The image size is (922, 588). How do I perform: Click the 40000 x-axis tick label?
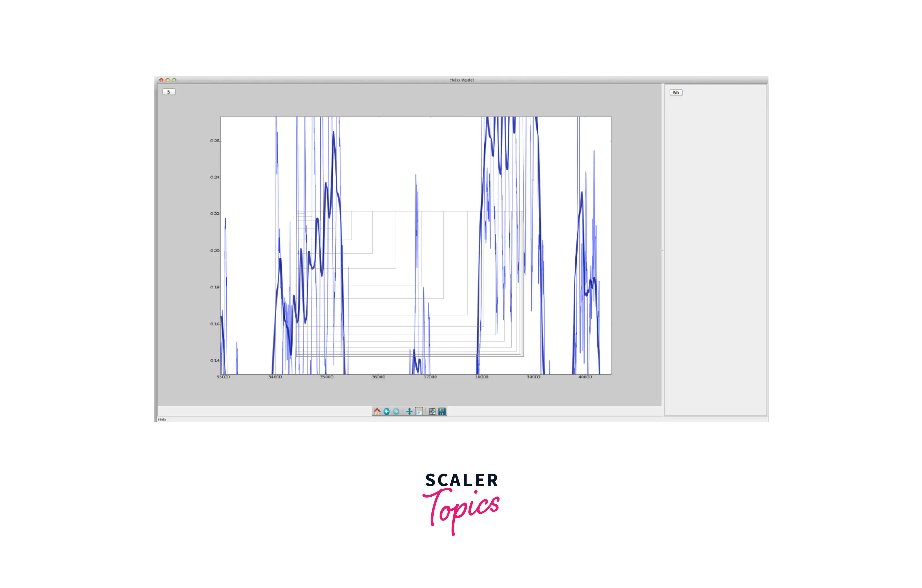click(x=585, y=377)
